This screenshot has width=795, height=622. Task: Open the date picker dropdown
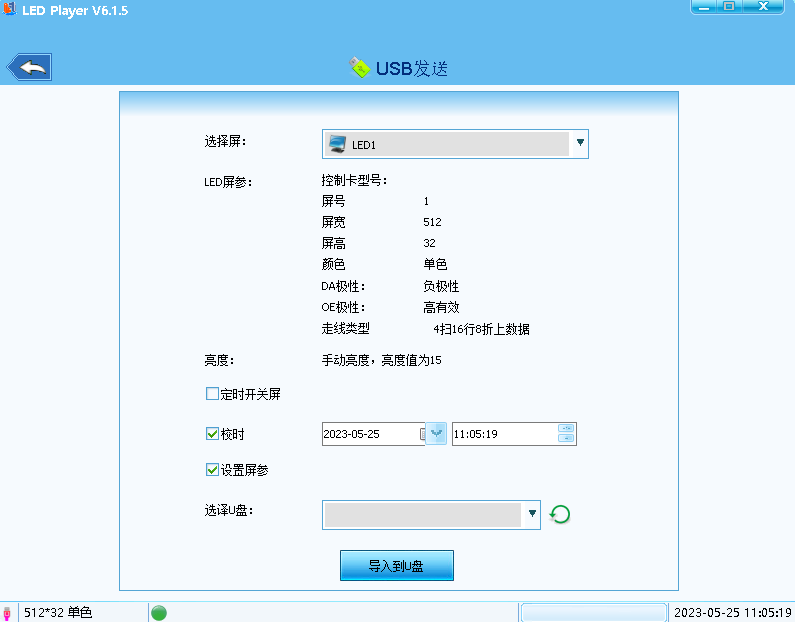coord(435,434)
